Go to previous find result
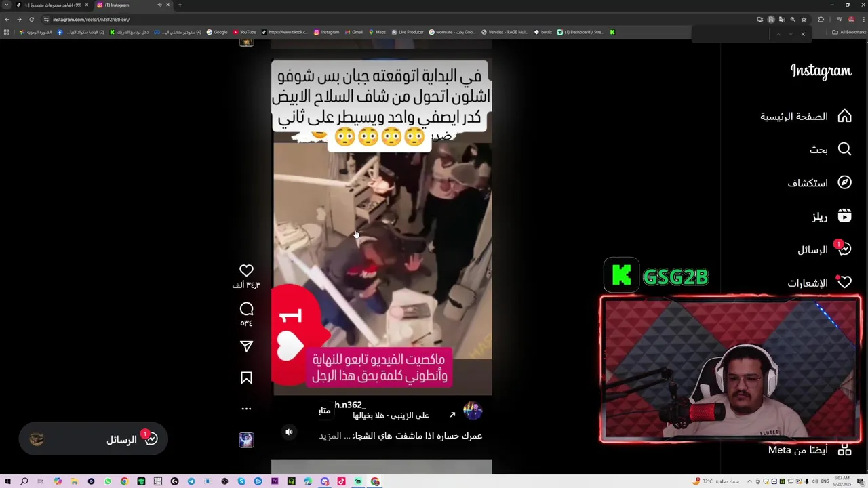Image resolution: width=868 pixels, height=488 pixels. [x=778, y=34]
